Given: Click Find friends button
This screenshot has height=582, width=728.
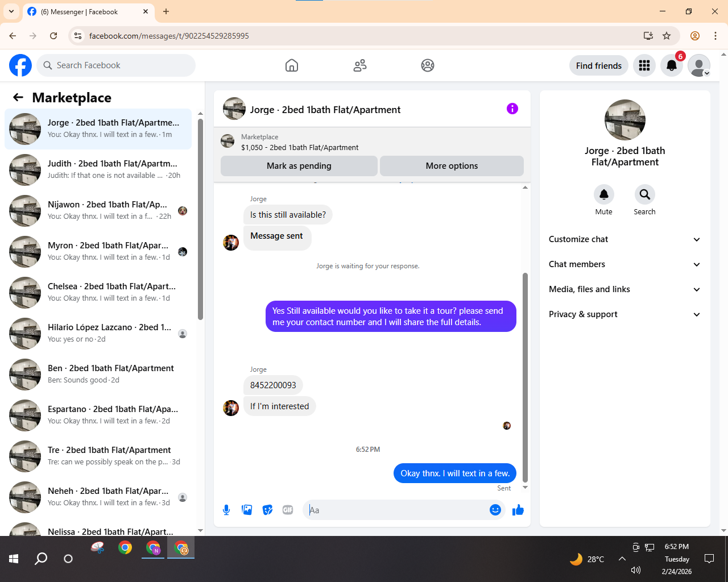Looking at the screenshot, I should tap(599, 65).
